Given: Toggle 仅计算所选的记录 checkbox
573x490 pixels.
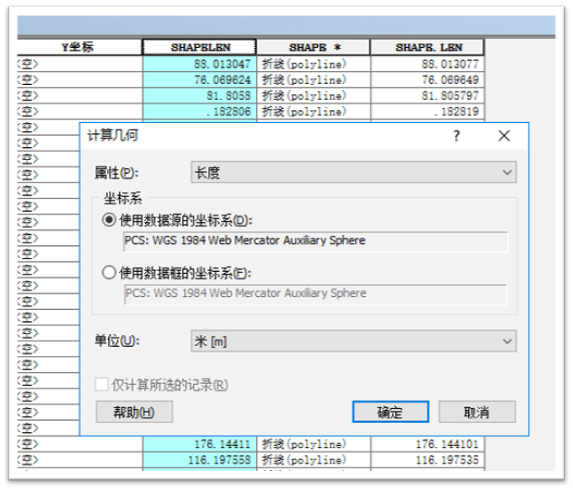Looking at the screenshot, I should point(102,384).
